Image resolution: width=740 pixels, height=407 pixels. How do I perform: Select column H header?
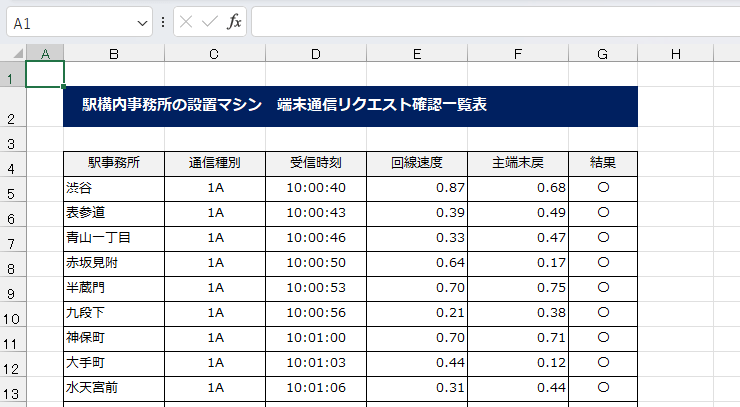[675, 53]
